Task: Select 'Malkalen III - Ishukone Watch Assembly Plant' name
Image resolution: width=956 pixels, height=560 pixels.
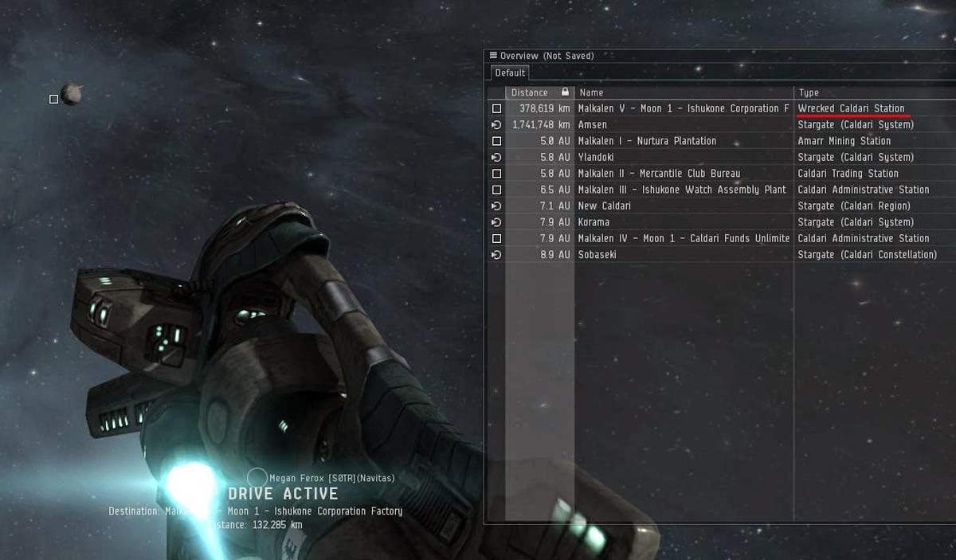Action: pyautogui.click(x=682, y=190)
